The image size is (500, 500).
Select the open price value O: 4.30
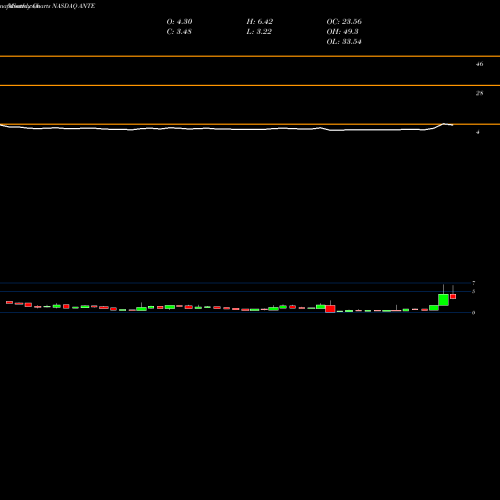click(179, 22)
